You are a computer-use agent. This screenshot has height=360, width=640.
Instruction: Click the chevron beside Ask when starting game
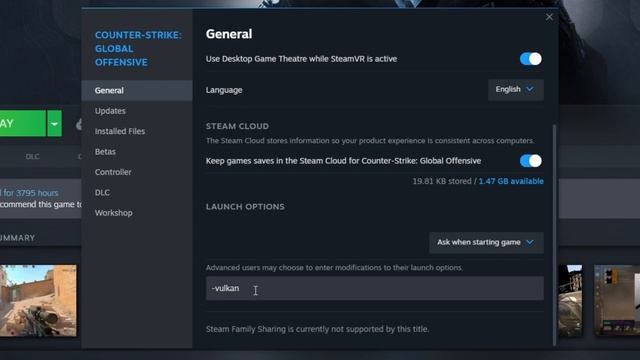[x=530, y=242]
